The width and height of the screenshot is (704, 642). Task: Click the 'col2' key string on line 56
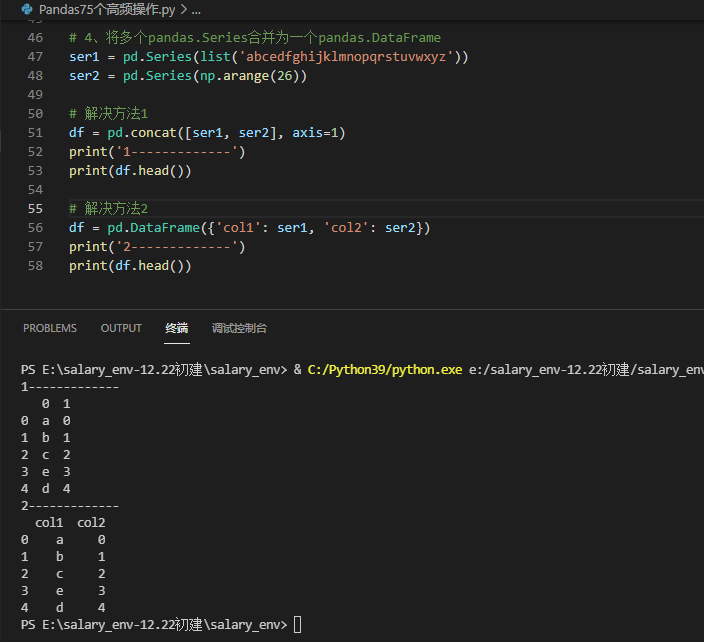(x=346, y=228)
